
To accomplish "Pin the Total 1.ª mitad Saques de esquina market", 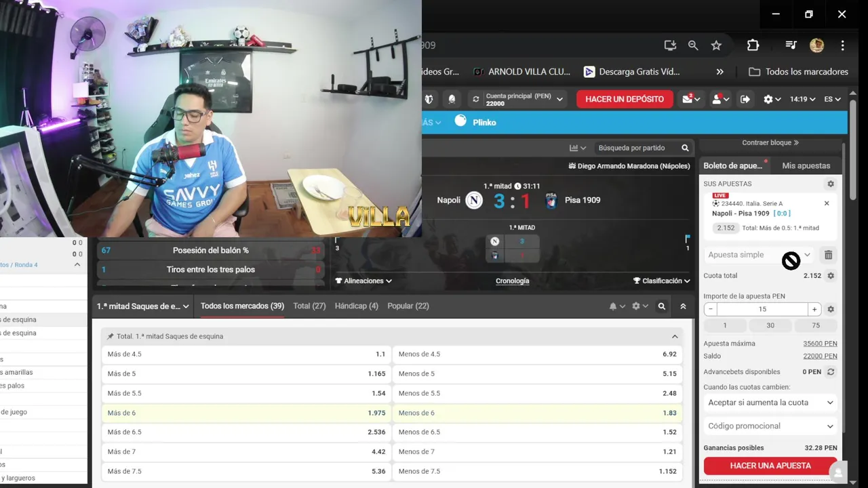I will pyautogui.click(x=111, y=336).
